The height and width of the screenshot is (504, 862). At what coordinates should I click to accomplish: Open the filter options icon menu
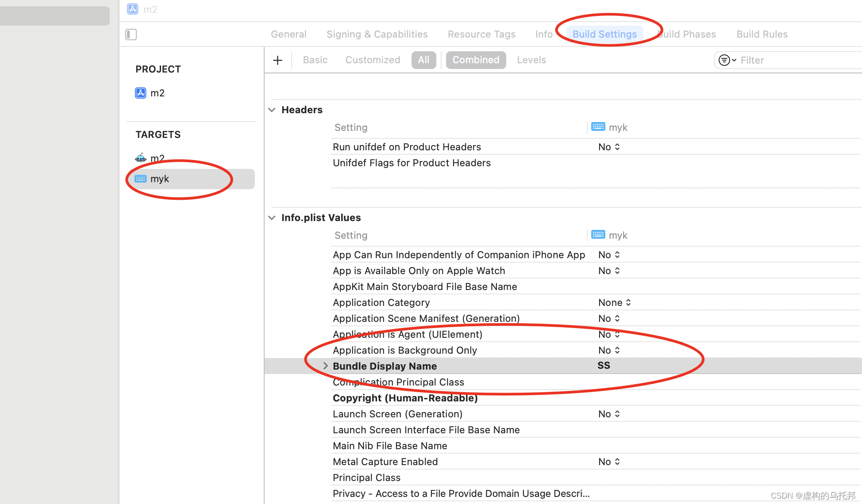coord(727,60)
